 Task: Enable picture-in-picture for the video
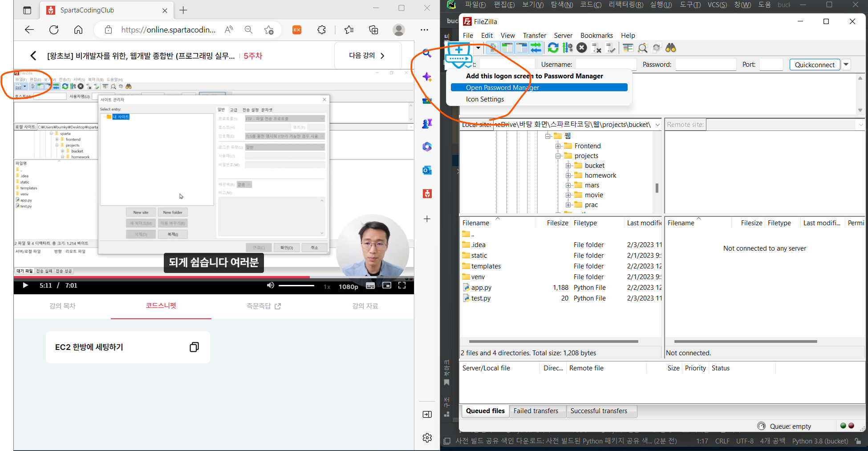pyautogui.click(x=387, y=285)
